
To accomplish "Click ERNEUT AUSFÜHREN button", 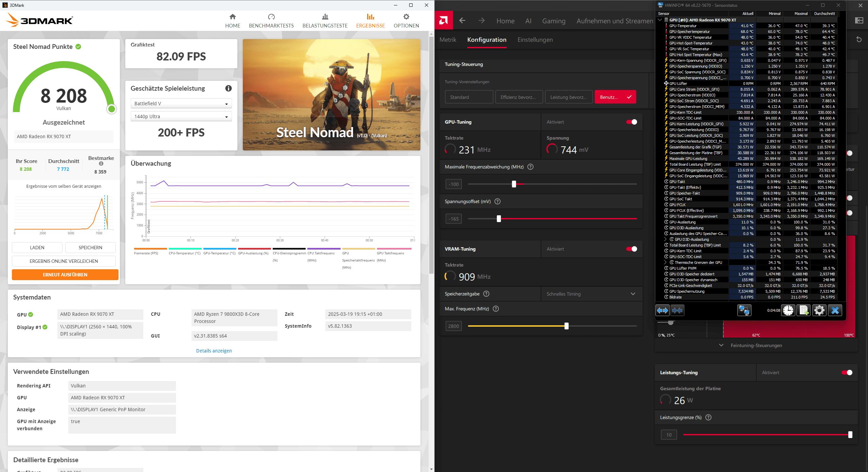I will [65, 275].
